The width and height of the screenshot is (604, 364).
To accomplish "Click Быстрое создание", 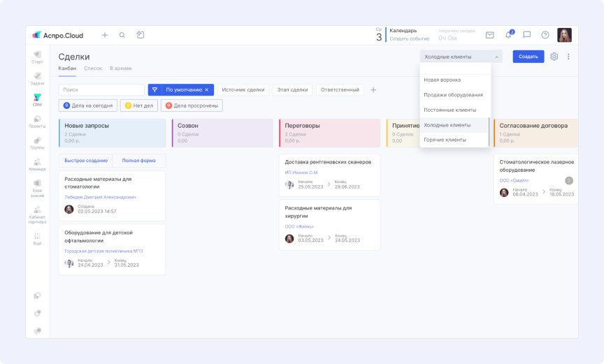I will (x=86, y=161).
